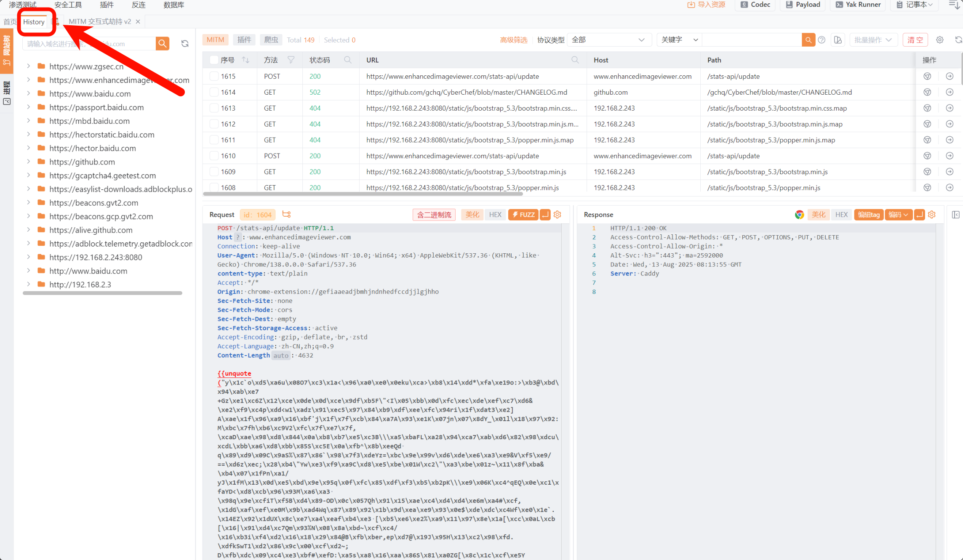Click the orange domain search icon
This screenshot has height=560, width=963.
162,43
